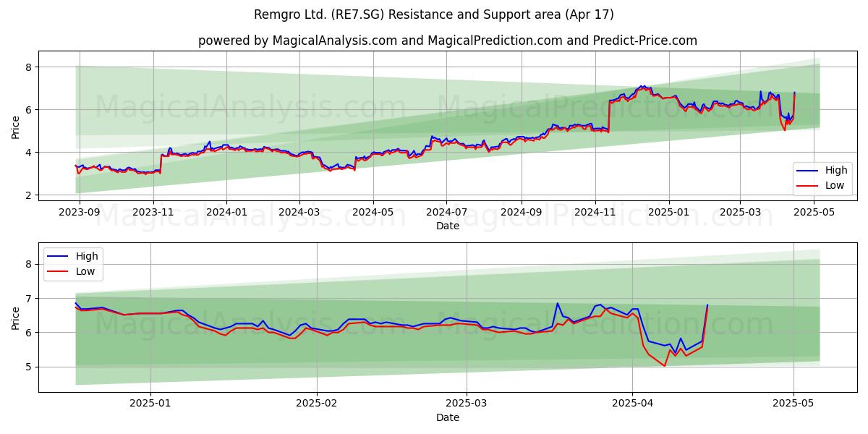Click the price tick "8" on the bottom chart
This screenshot has height=434, width=868.
pyautogui.click(x=29, y=264)
